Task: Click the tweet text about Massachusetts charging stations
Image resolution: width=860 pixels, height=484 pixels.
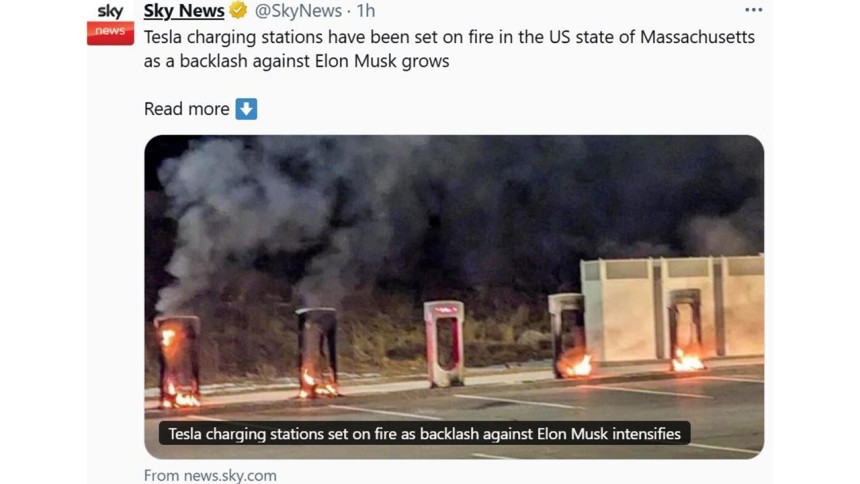Action: (449, 49)
